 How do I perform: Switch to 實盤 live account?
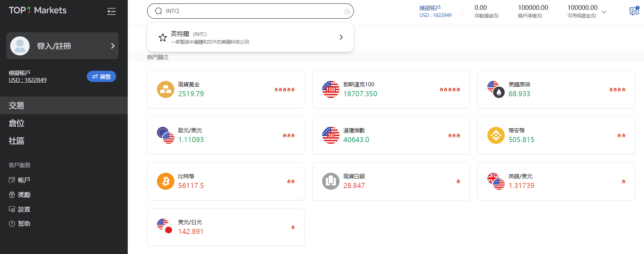pyautogui.click(x=101, y=77)
